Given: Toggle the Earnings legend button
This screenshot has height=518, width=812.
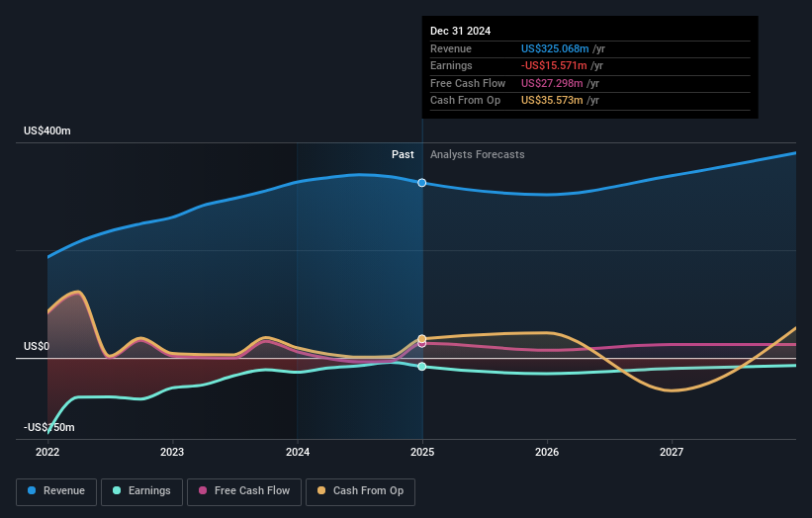Looking at the screenshot, I should point(141,491).
